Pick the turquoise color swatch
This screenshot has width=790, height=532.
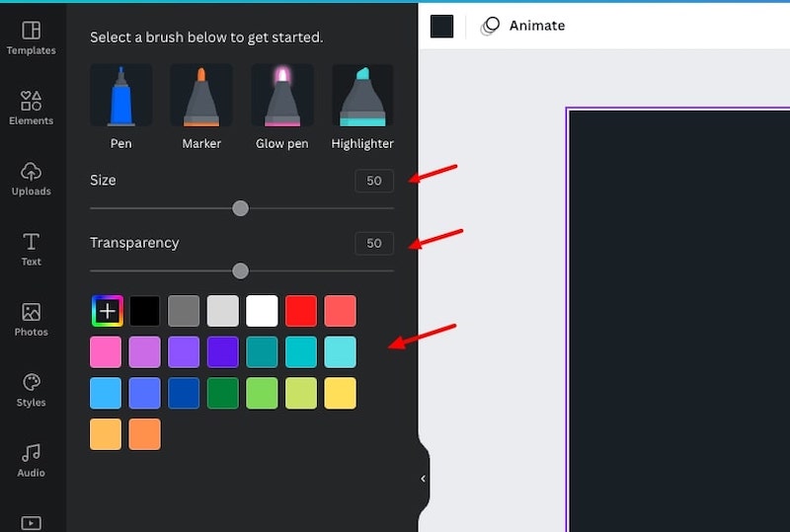point(301,352)
